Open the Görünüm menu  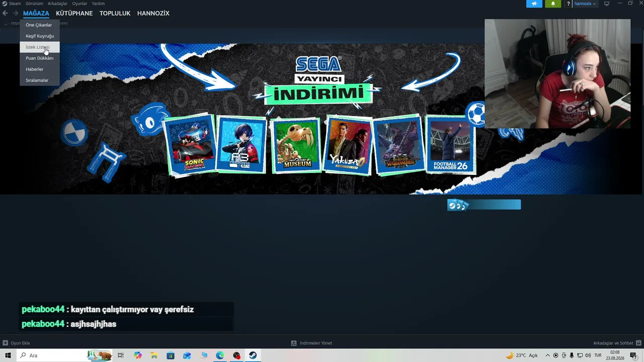coord(34,4)
